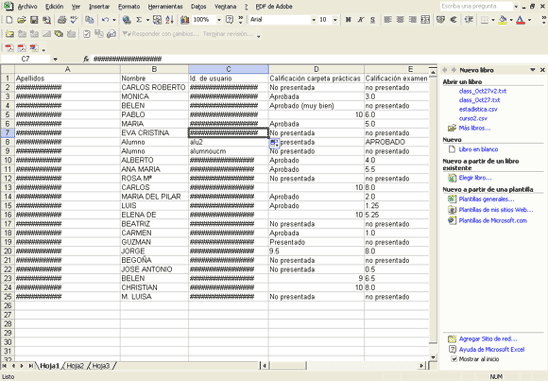
Task: Click the AutoSum sigma icon
Action: pyautogui.click(x=139, y=20)
